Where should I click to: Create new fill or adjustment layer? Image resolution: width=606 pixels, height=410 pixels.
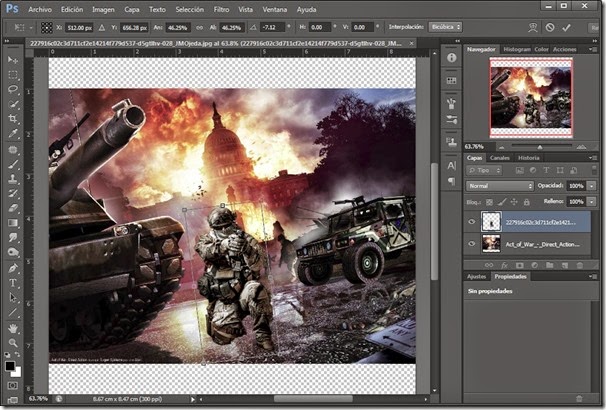[535, 265]
